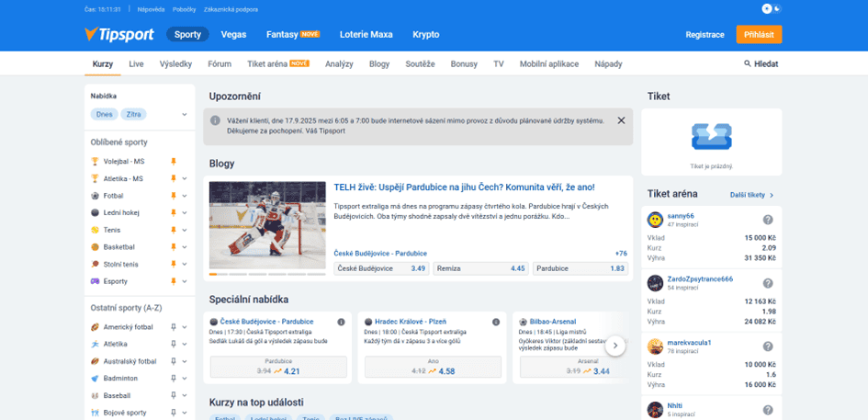
Task: Click the Stolní tenis paddle icon
Action: tap(95, 265)
